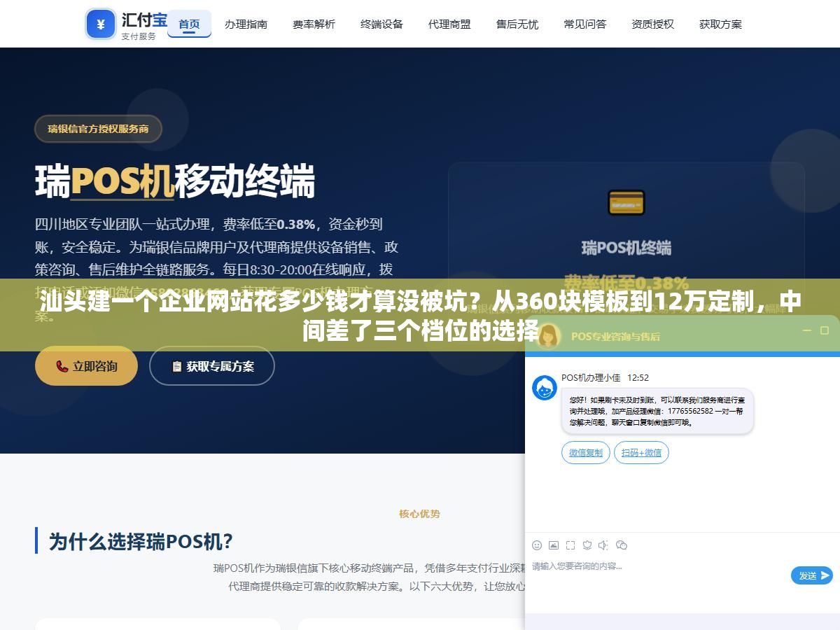This screenshot has width=840, height=630.
Task: Click the 扫码+微信 button in chat
Action: point(641,453)
